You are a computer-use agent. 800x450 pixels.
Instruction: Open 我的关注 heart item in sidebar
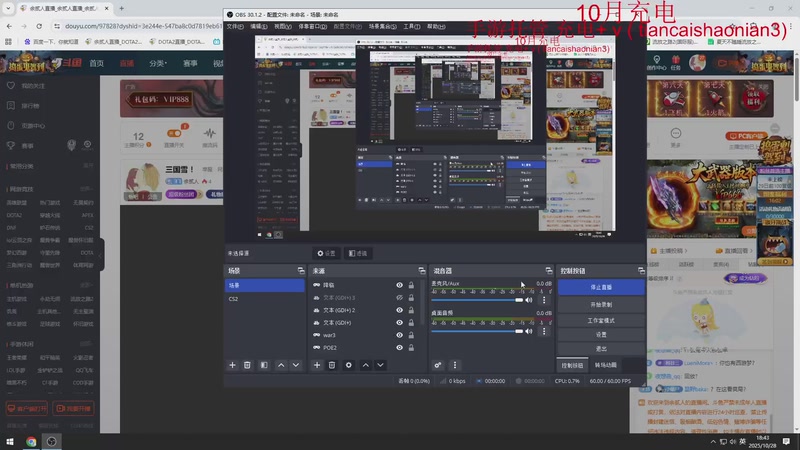27,86
